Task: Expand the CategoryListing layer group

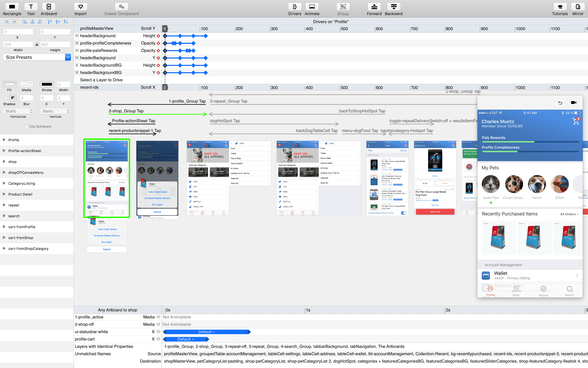Action: click(4, 183)
